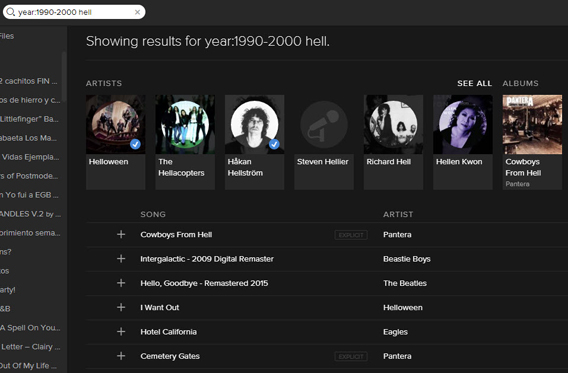Open sidebar playlist 'Vidas Ejempla...'
Screen dimensions: 568x373
click(30, 157)
